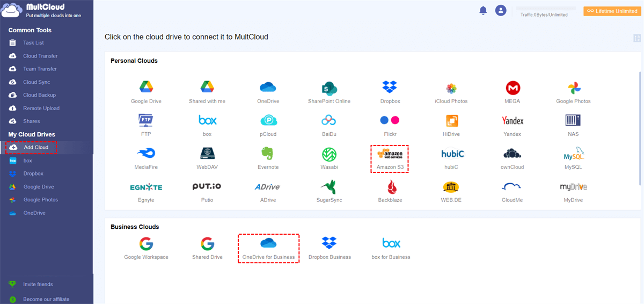Viewport: 644px width, 304px height.
Task: Select Shared Drive business cloud
Action: [207, 248]
